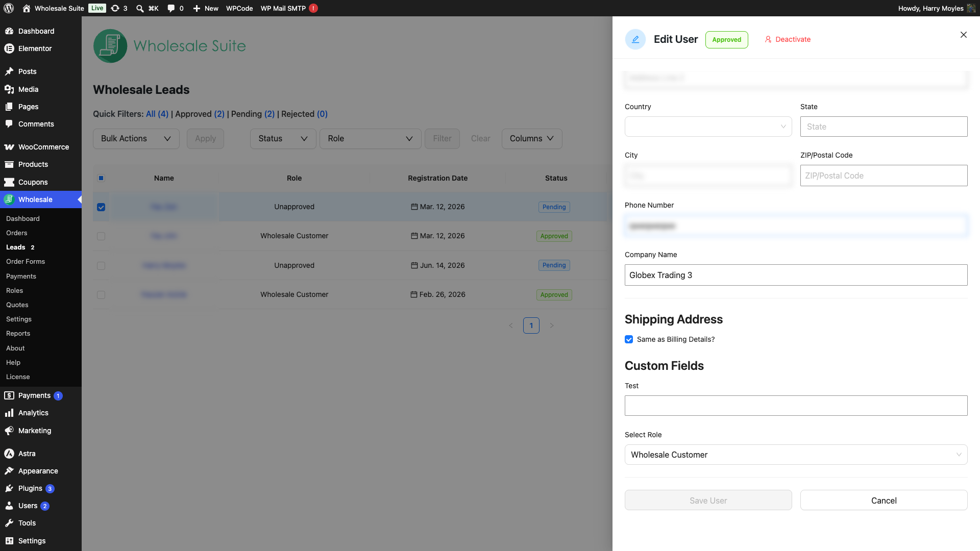Viewport: 980px width, 551px height.
Task: Open Order Forms submenu item
Action: point(26,261)
